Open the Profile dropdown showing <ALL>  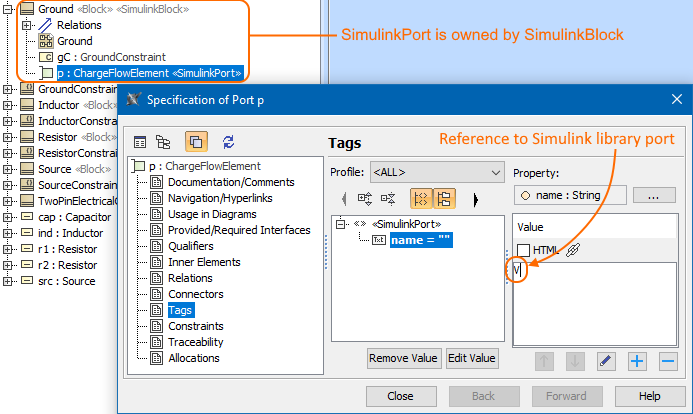tap(436, 172)
